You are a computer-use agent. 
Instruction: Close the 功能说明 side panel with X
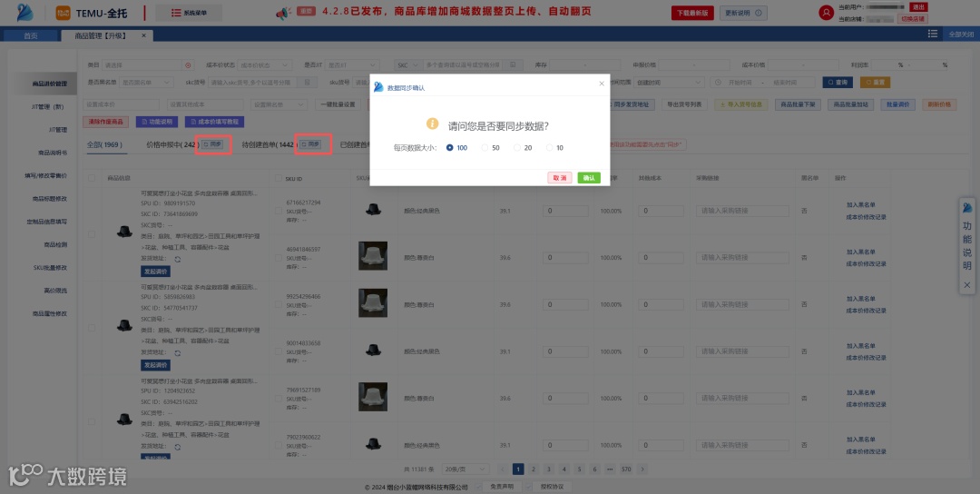[x=967, y=285]
